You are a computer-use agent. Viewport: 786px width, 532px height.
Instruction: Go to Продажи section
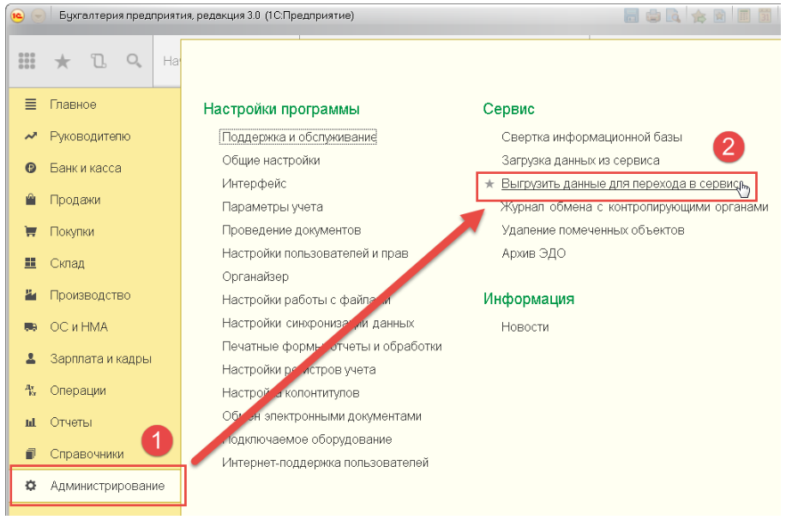coord(75,200)
